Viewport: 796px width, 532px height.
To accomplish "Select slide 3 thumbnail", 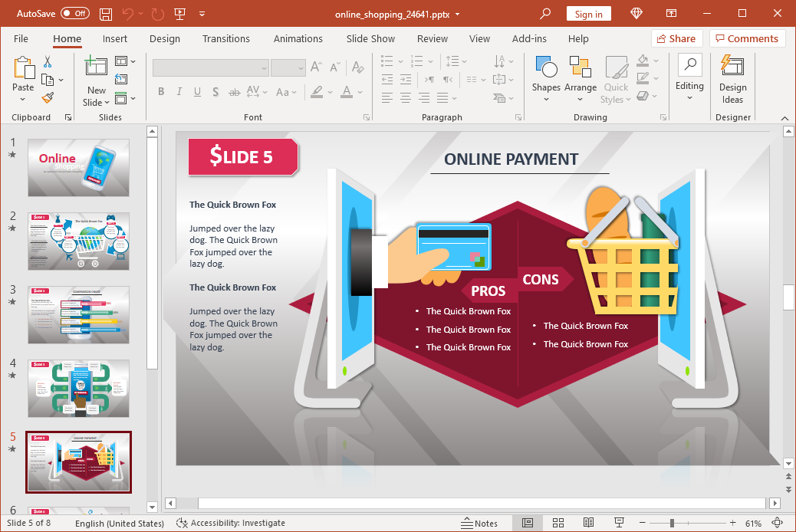I will click(79, 315).
